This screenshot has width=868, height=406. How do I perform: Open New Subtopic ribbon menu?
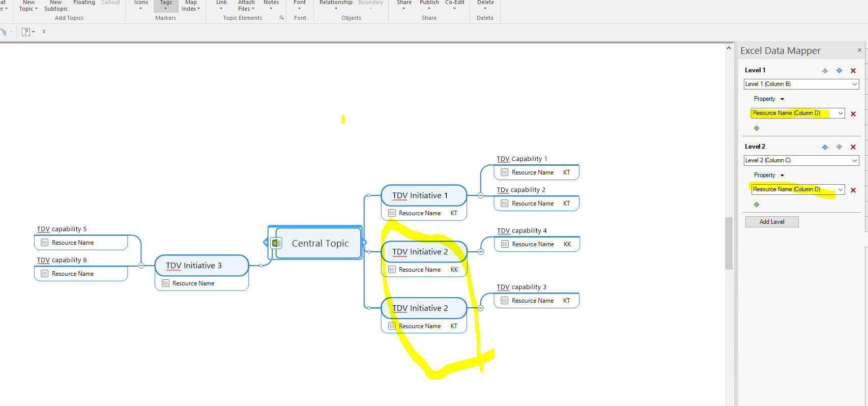click(56, 6)
